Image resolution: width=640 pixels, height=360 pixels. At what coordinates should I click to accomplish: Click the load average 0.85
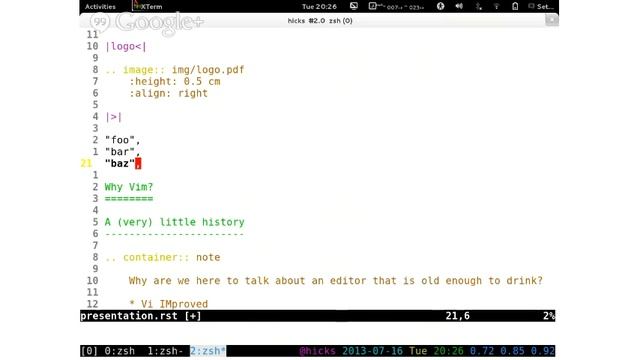(x=512, y=351)
